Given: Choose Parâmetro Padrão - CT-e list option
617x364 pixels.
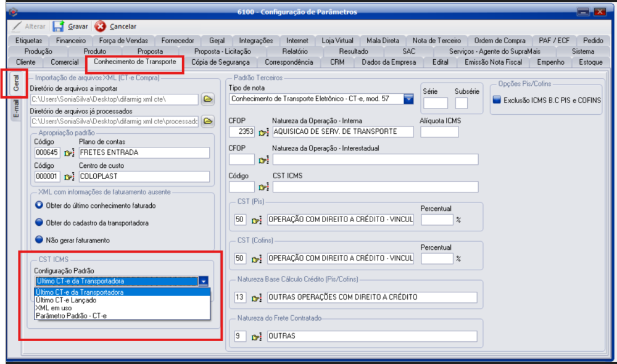Looking at the screenshot, I should click(x=71, y=316).
